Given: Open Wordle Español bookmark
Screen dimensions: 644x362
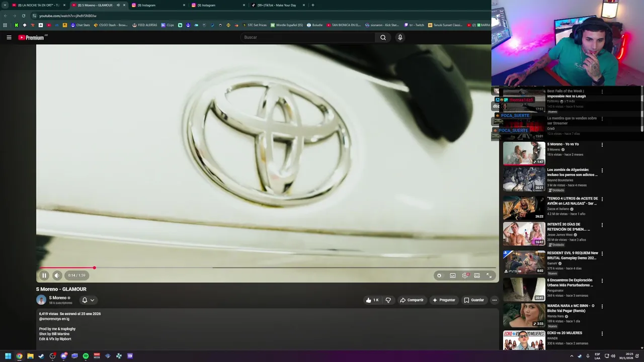Looking at the screenshot, I should (x=287, y=25).
